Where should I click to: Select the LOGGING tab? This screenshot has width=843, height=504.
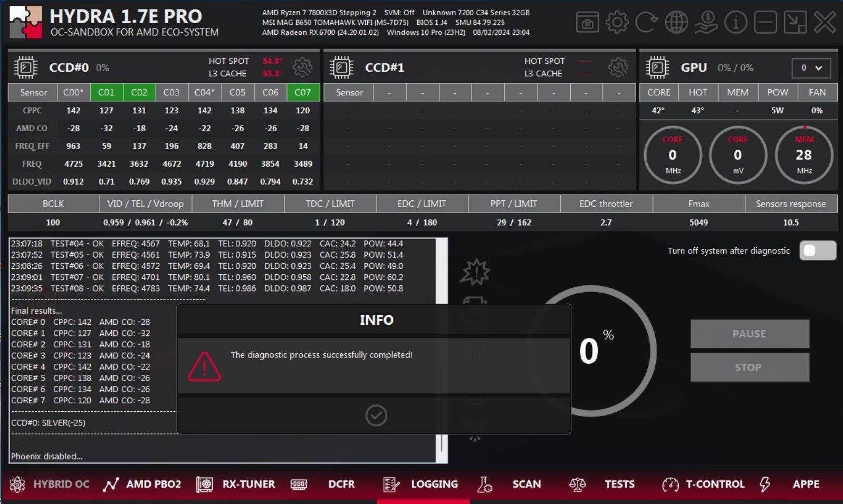(x=421, y=484)
